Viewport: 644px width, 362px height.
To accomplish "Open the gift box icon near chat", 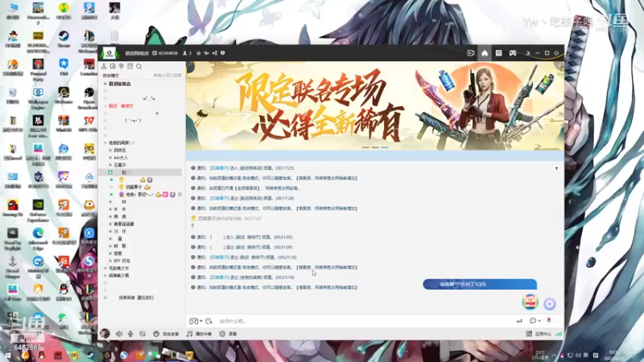I will (x=530, y=302).
